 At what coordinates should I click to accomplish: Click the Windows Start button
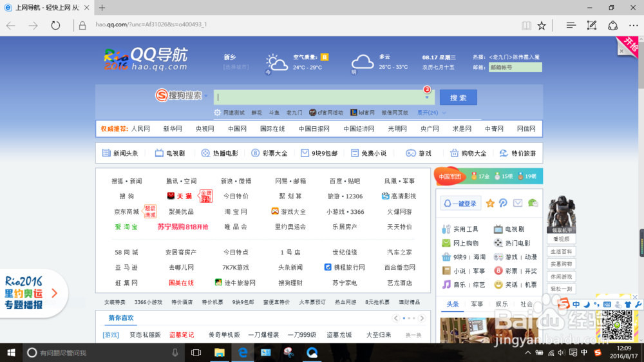point(11,352)
